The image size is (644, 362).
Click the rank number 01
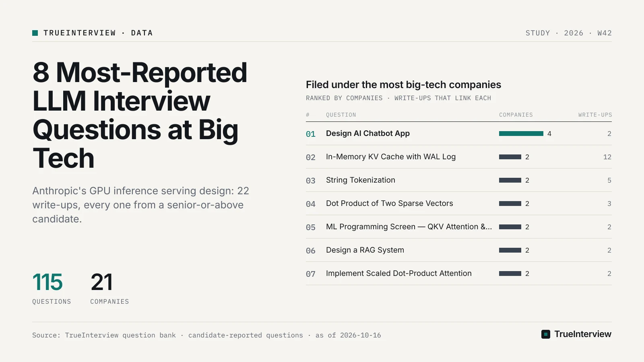(311, 134)
